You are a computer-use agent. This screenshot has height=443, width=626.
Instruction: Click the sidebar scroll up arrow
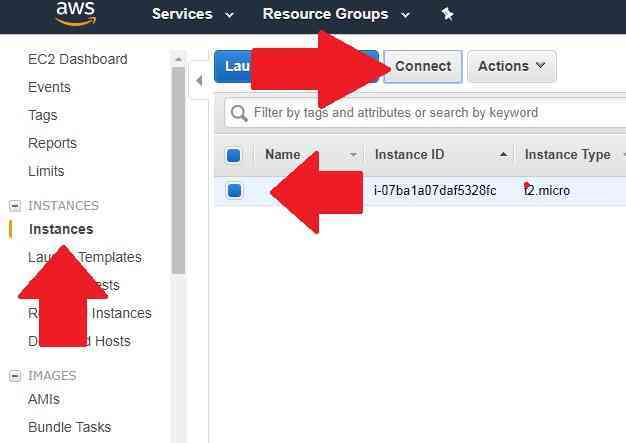point(178,59)
